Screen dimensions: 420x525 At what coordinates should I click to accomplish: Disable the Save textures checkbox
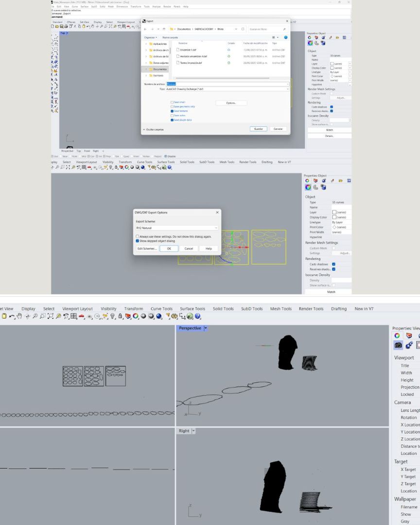[x=172, y=111]
